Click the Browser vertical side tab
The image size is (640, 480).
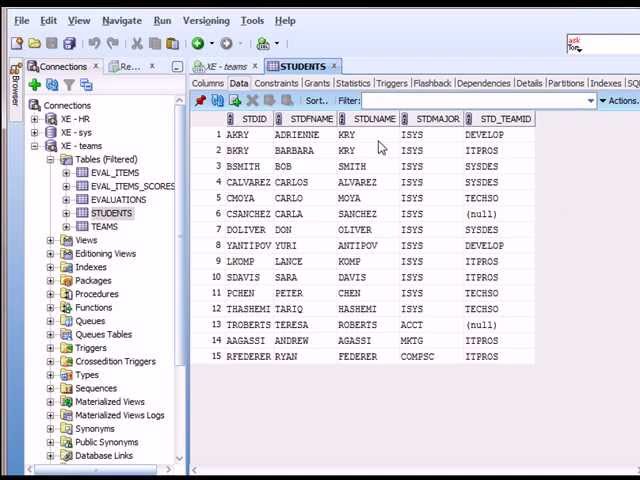[x=16, y=91]
